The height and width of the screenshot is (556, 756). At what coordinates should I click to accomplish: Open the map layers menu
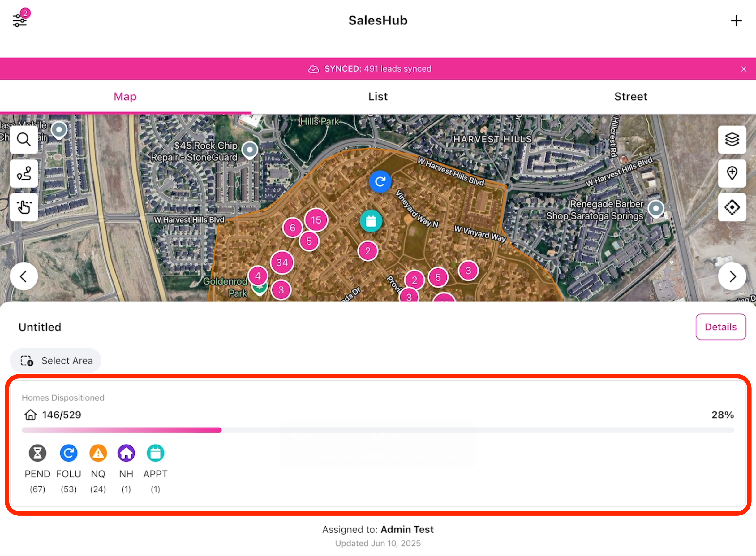coord(732,139)
